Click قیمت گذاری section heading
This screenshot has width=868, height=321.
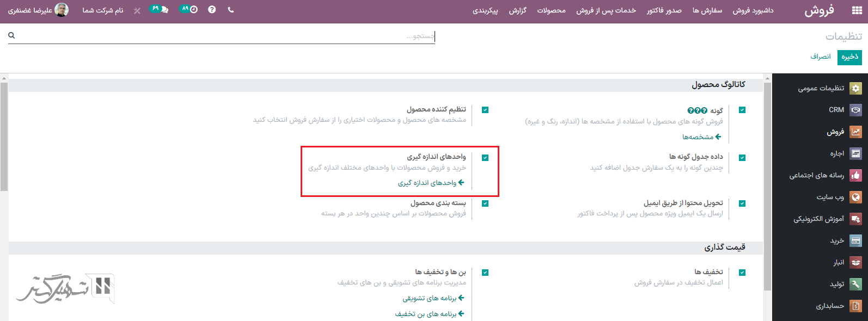(x=725, y=248)
